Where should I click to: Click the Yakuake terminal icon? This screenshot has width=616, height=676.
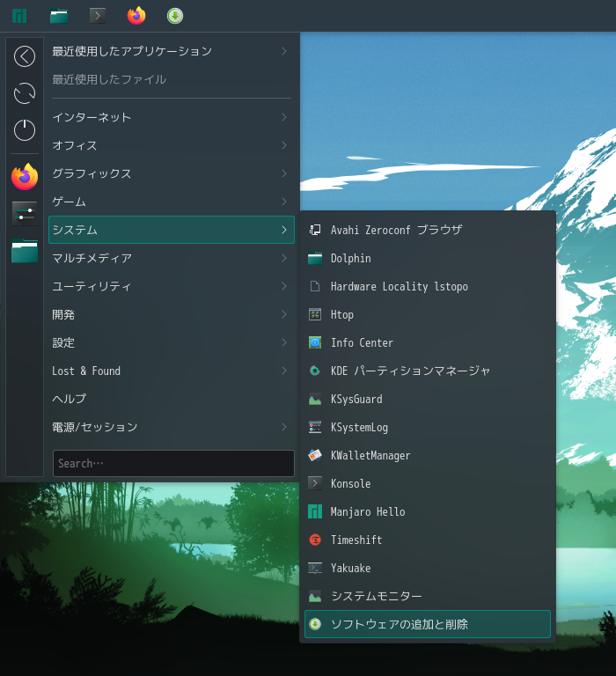[315, 568]
